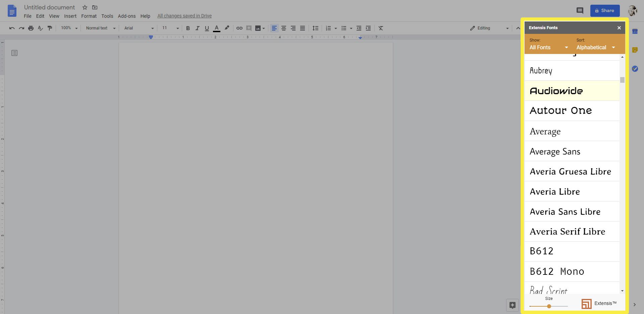Add a comment from the toolbar icon
This screenshot has width=644, height=314.
pyautogui.click(x=249, y=28)
